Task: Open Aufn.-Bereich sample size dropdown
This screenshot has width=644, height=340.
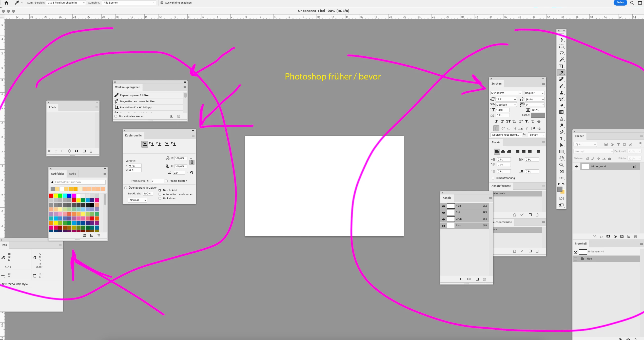Action: click(66, 3)
